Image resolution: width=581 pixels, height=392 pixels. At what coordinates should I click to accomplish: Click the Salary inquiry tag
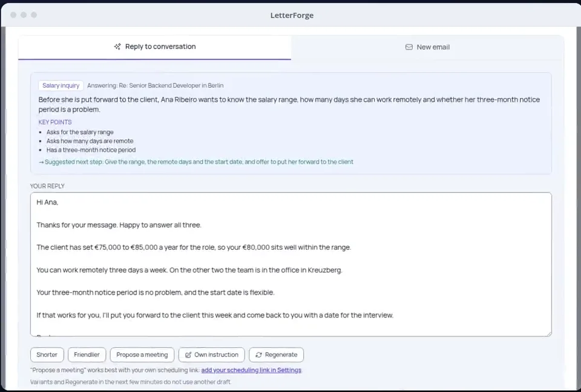click(61, 85)
